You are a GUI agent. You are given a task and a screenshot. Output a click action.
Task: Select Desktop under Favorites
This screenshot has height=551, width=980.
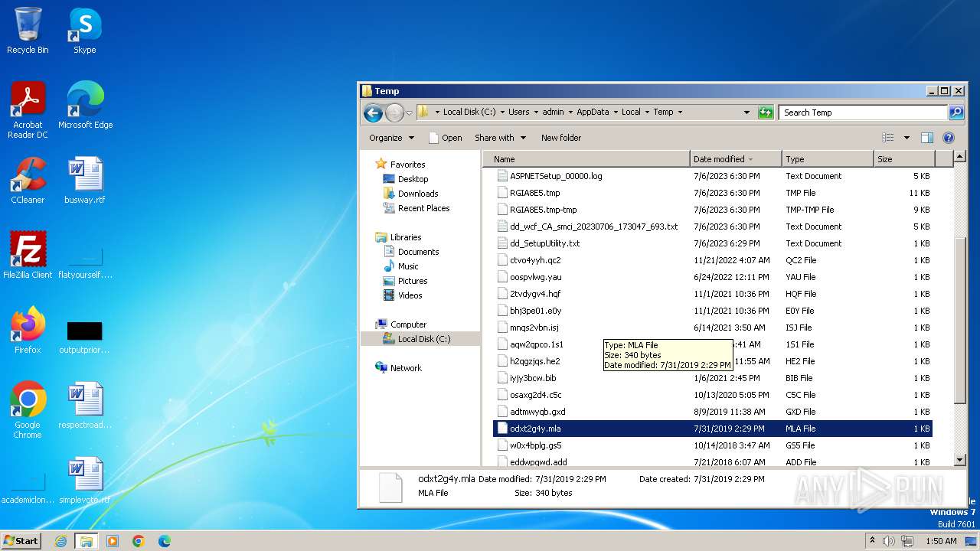[413, 179]
